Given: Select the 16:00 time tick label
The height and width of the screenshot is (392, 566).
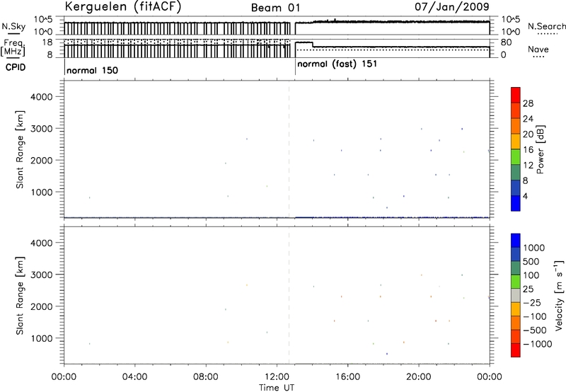Looking at the screenshot, I should point(347,377).
